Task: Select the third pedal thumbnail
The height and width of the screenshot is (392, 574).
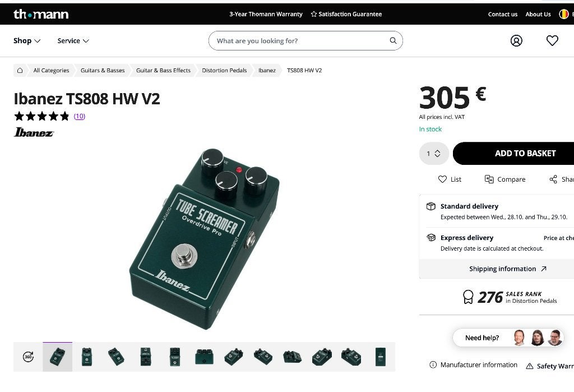Action: point(116,357)
